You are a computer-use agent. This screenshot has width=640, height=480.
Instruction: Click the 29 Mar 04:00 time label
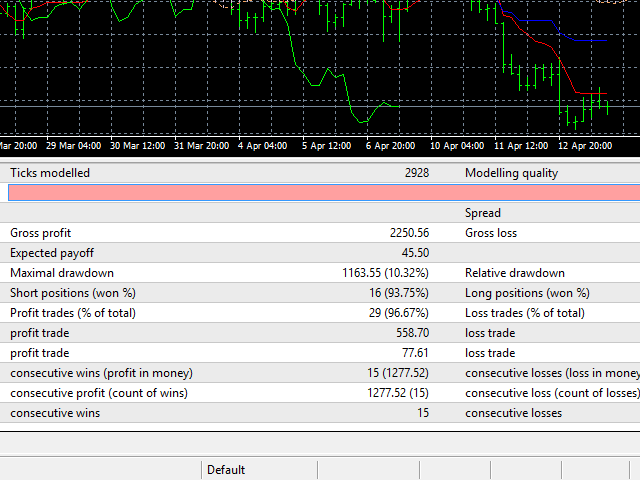pos(73,146)
